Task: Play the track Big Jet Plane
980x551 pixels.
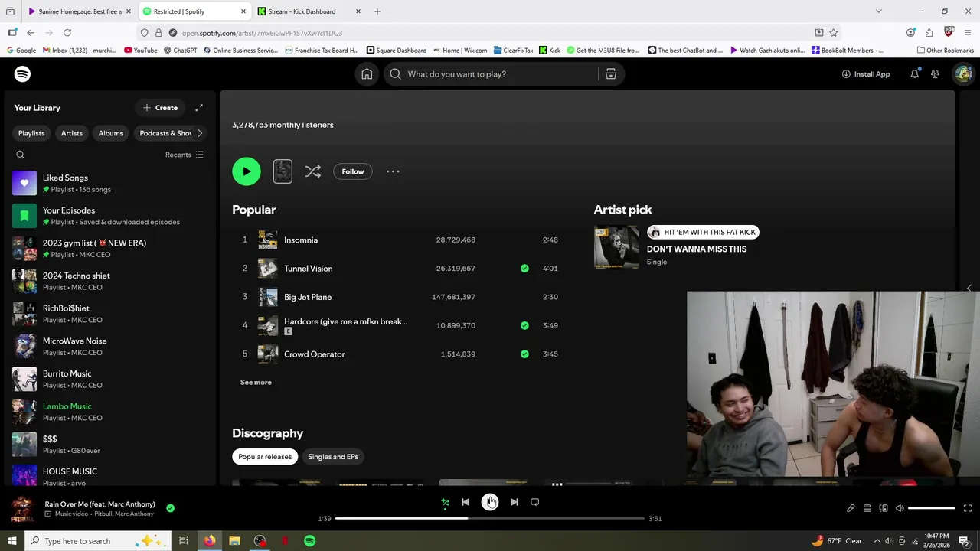Action: coord(308,297)
